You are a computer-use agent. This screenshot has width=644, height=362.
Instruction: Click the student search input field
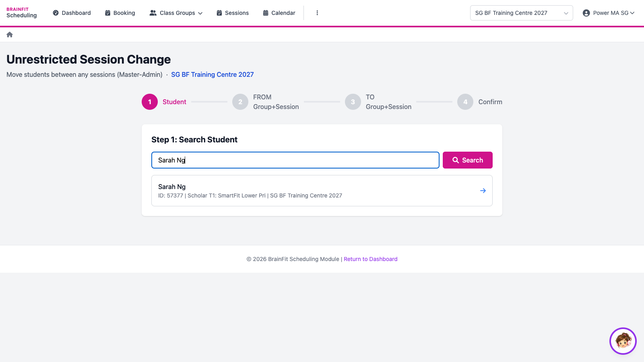point(295,160)
